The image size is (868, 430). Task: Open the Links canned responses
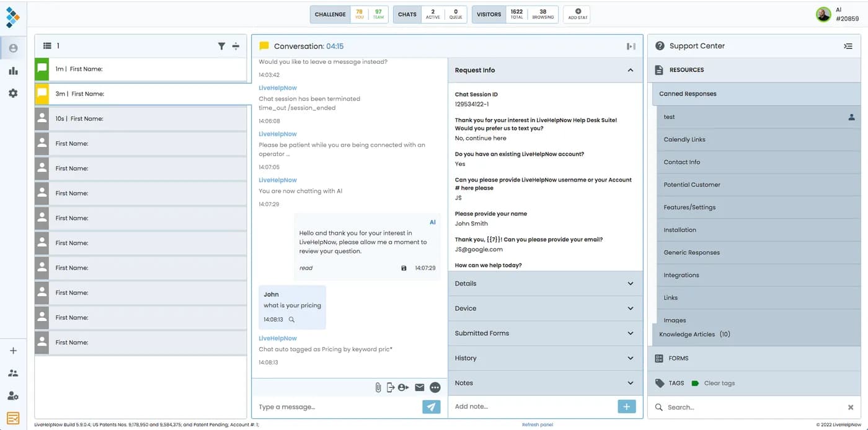tap(759, 297)
